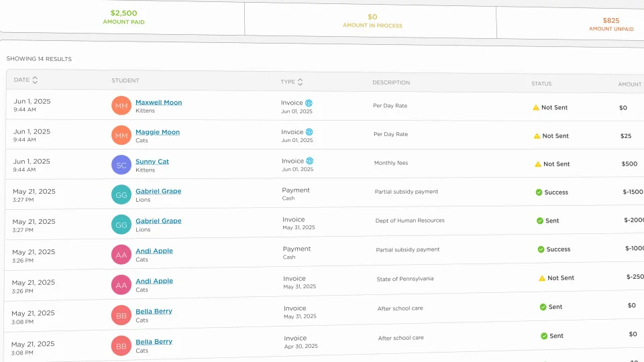
Task: Click the warning icon for State of Pennsylvania invoice
Action: [x=542, y=278]
